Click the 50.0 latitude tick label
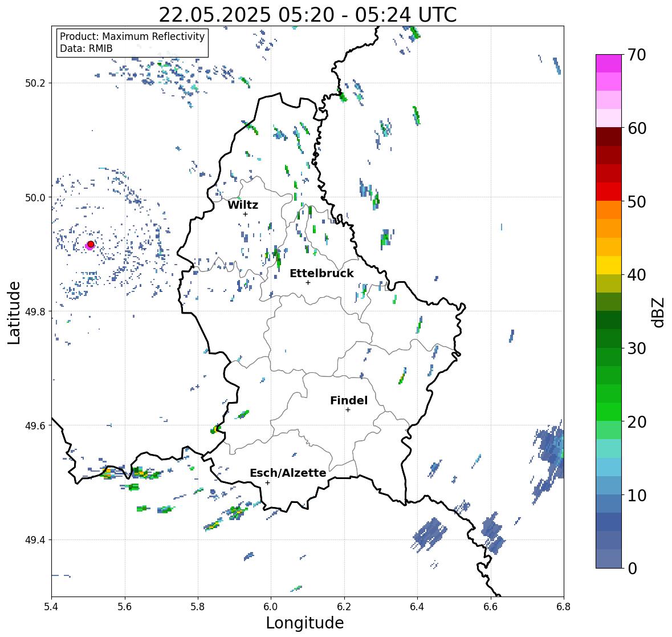672x637 pixels. (x=35, y=198)
